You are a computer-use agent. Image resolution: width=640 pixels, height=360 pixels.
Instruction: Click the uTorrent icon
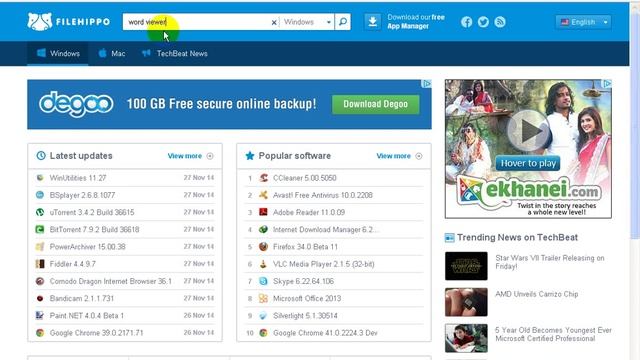coord(40,212)
